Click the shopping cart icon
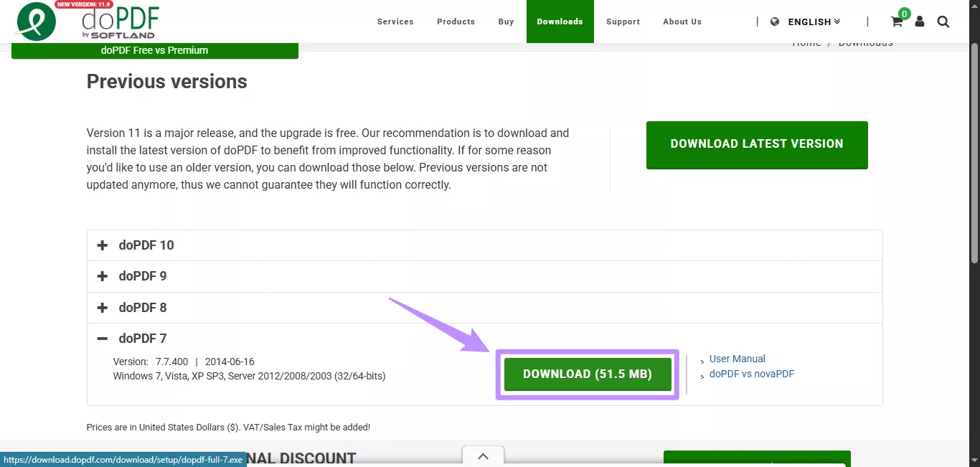Viewport: 980px width, 467px height. [895, 22]
